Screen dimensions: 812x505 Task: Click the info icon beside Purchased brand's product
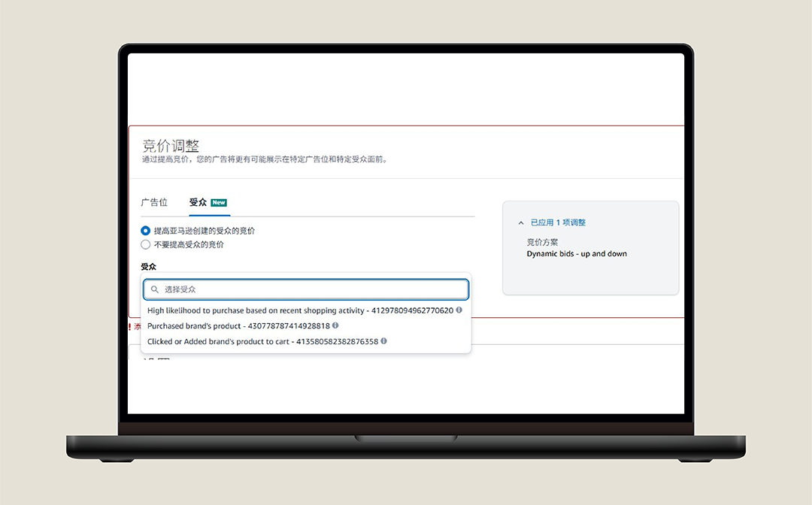(x=335, y=325)
